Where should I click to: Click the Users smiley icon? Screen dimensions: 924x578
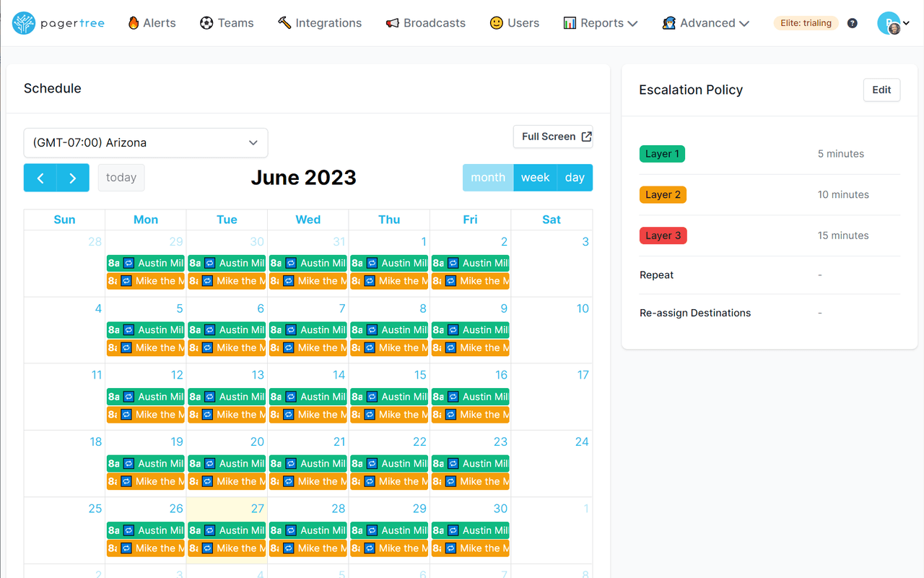pyautogui.click(x=496, y=22)
